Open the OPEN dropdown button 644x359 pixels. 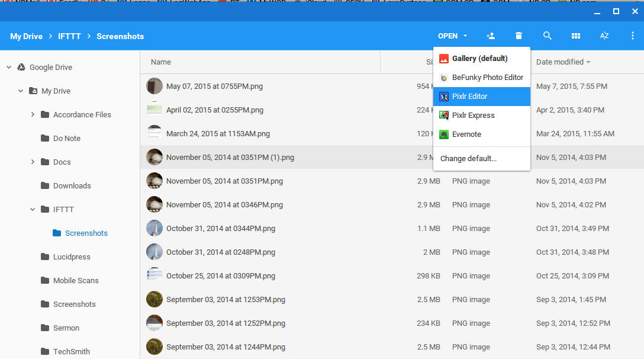pyautogui.click(x=452, y=36)
